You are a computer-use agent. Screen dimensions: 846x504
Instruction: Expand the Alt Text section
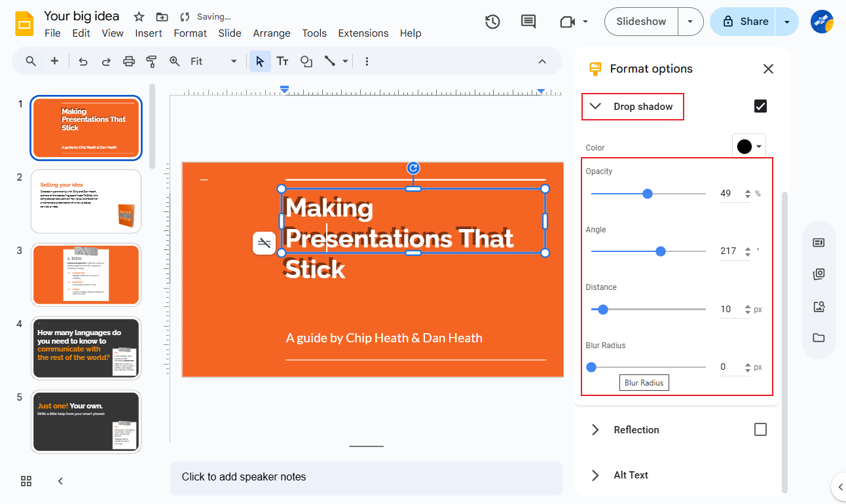click(595, 475)
